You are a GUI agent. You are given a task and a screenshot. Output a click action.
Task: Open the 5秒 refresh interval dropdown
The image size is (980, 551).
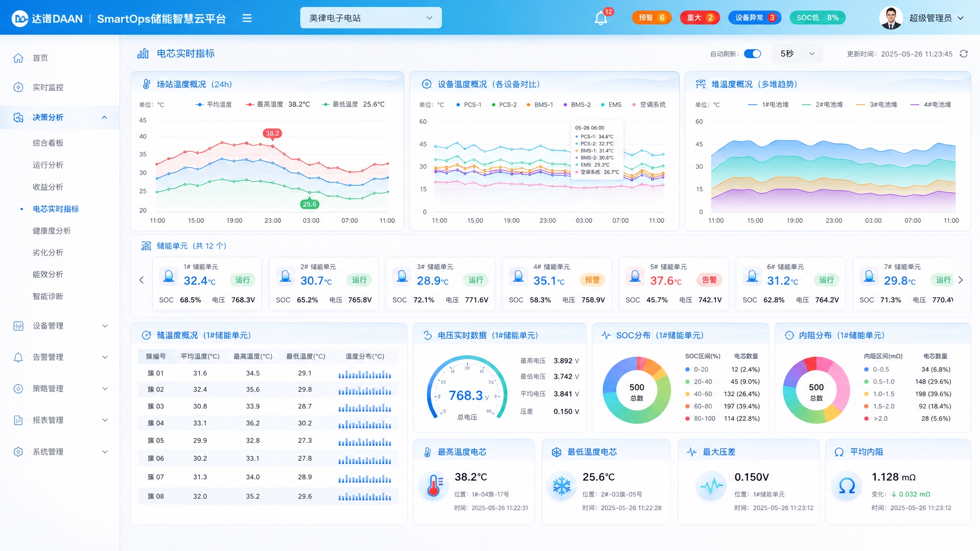point(797,54)
